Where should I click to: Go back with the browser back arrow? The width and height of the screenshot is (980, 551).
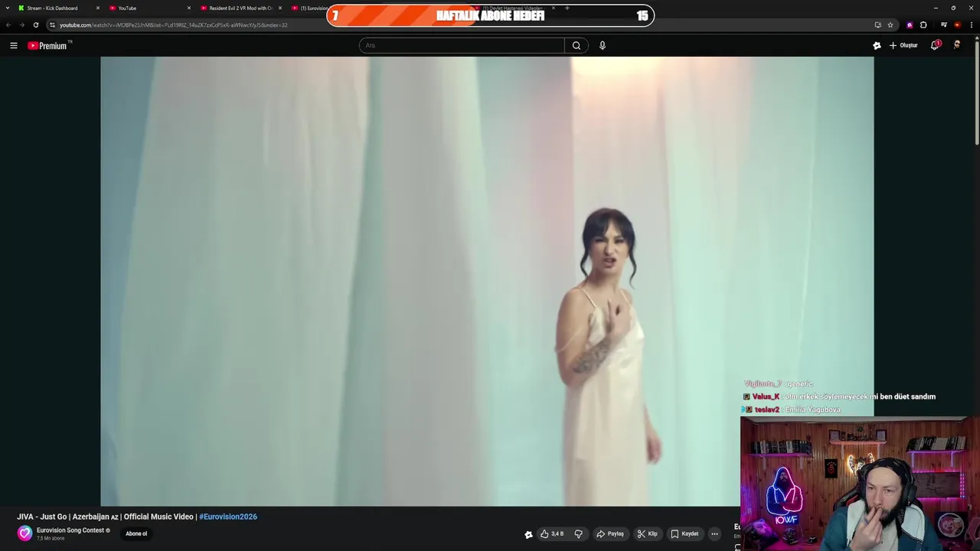[8, 25]
